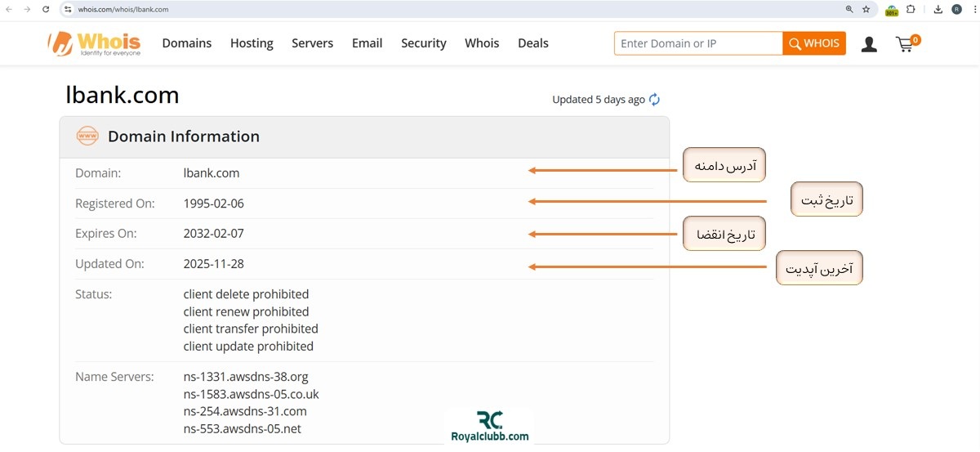Refresh whois data with the blue arrows icon
The width and height of the screenshot is (980, 452).
click(x=654, y=100)
